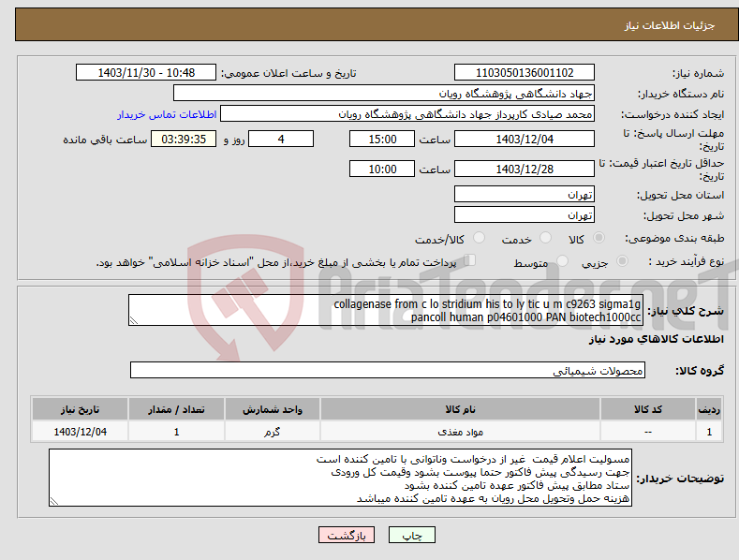739x560 pixels.
Task: Click the remaining days field showing 4
Action: (281, 139)
